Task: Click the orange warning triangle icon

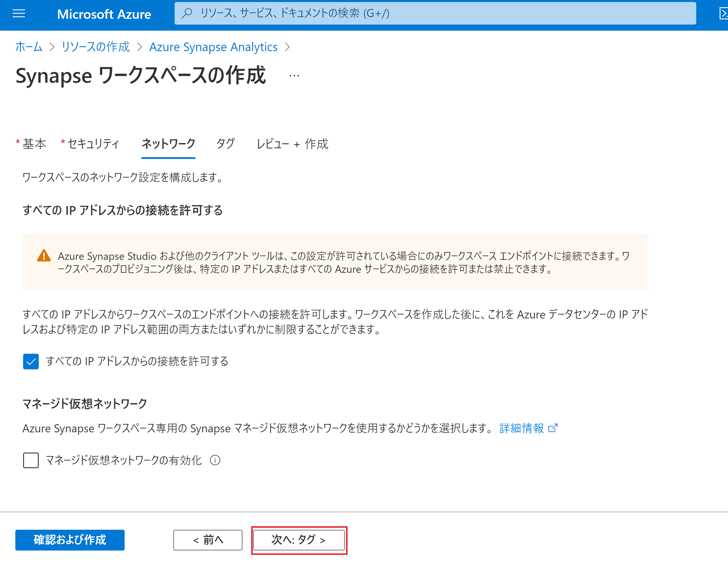Action: click(x=44, y=256)
